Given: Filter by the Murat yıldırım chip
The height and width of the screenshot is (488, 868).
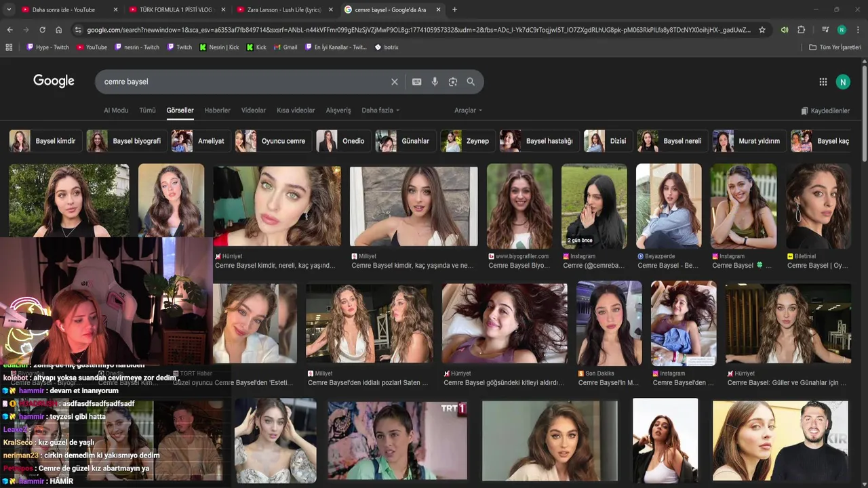Looking at the screenshot, I should 749,141.
